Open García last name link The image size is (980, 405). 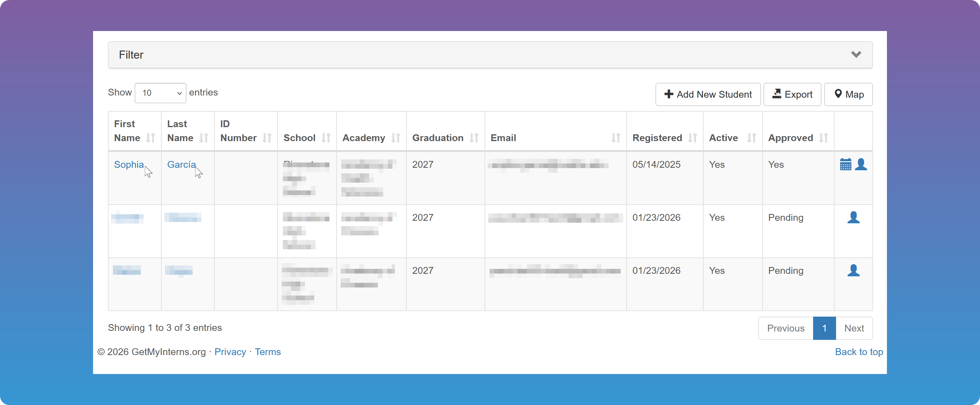tap(181, 165)
